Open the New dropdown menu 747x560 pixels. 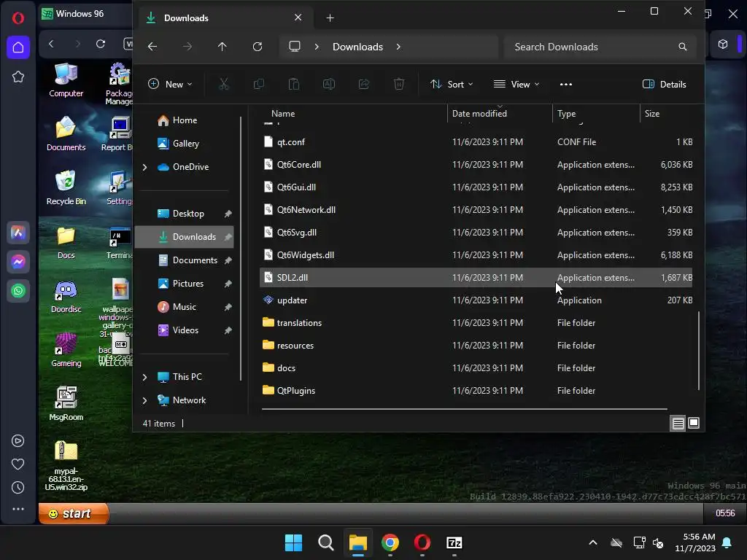pos(170,85)
